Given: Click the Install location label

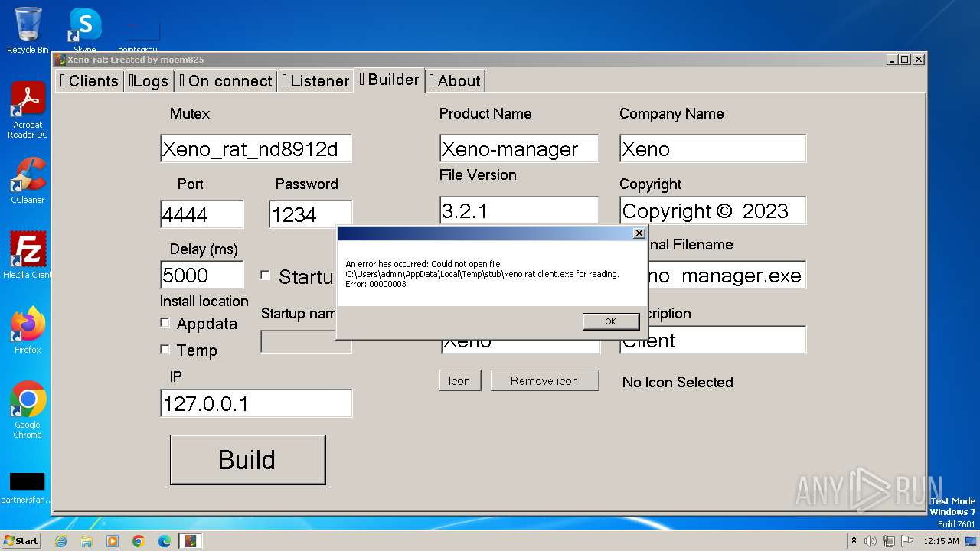Looking at the screenshot, I should tap(204, 301).
